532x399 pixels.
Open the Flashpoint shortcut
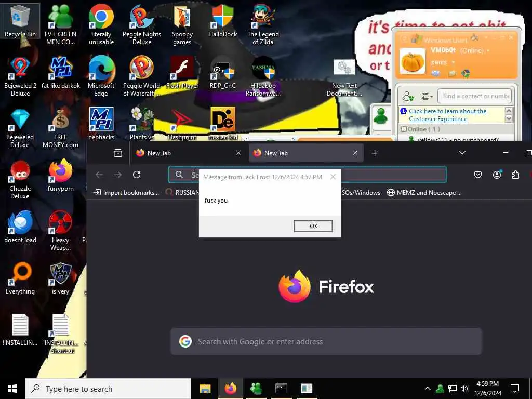click(182, 124)
